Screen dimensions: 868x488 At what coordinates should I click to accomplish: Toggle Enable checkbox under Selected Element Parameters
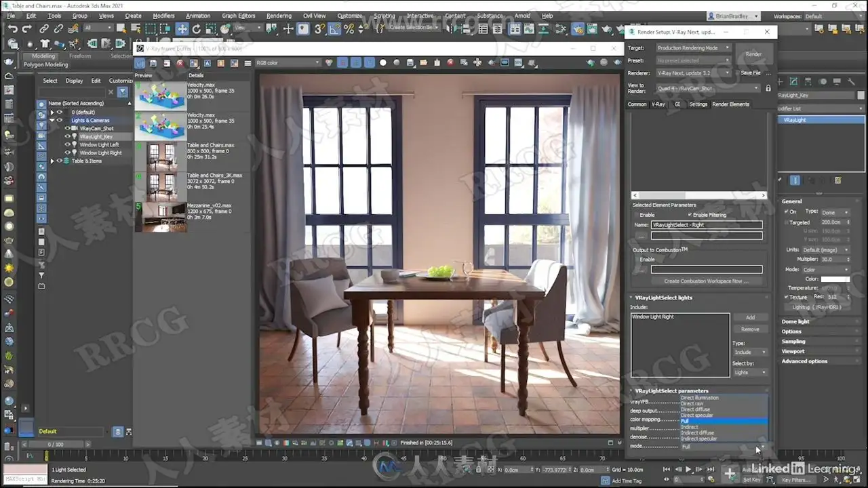635,215
